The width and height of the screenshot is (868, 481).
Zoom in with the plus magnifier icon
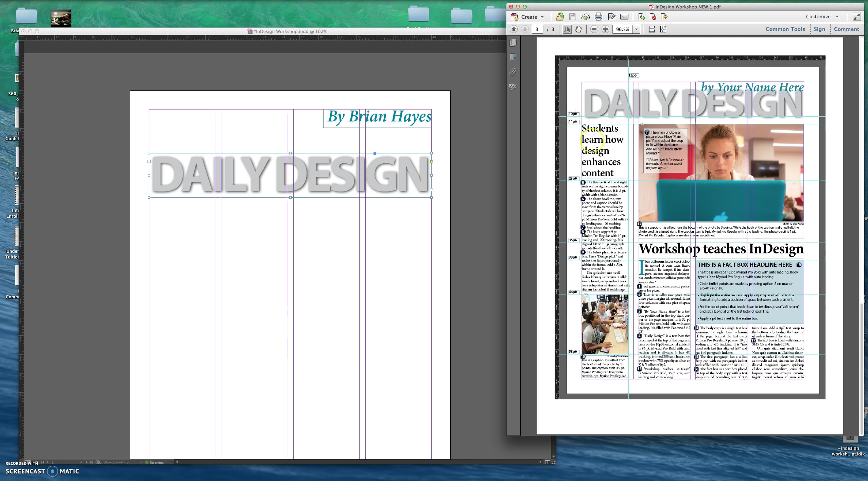point(605,30)
